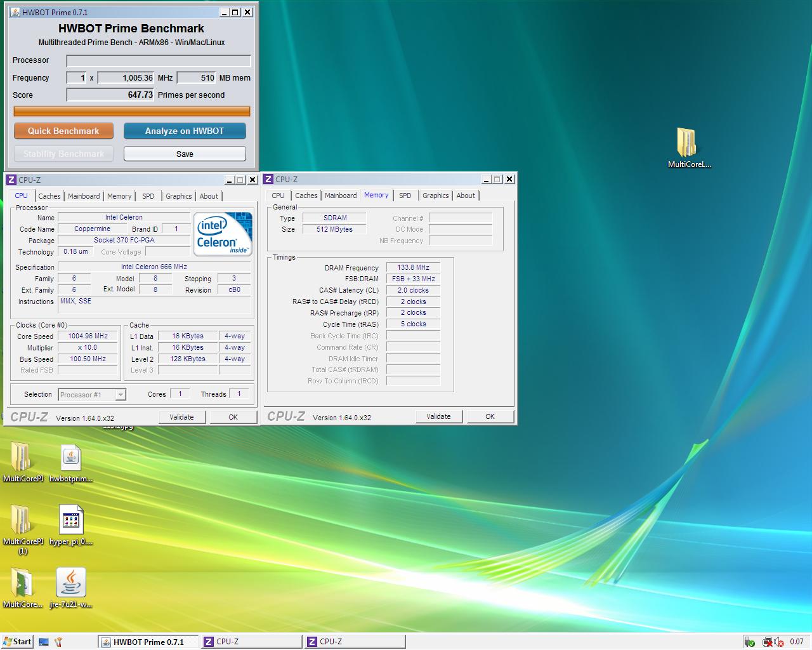Click the Multiplier value x 10.0
The width and height of the screenshot is (812, 650).
88,347
